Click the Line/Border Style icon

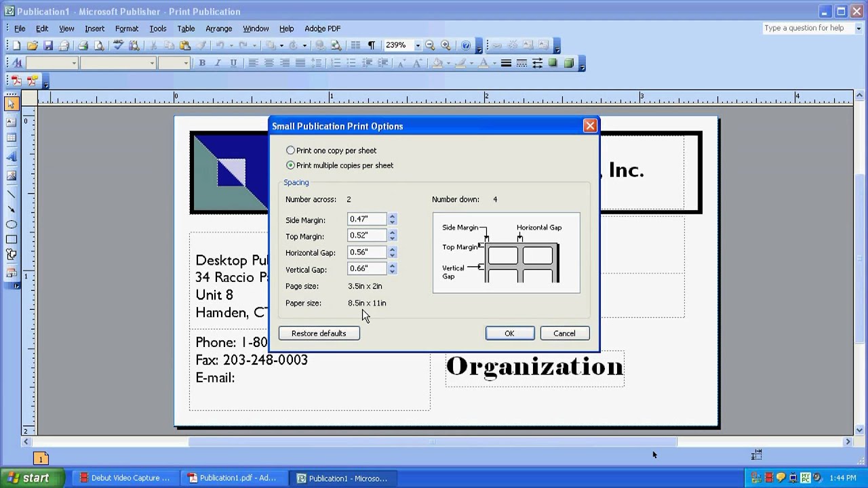506,63
